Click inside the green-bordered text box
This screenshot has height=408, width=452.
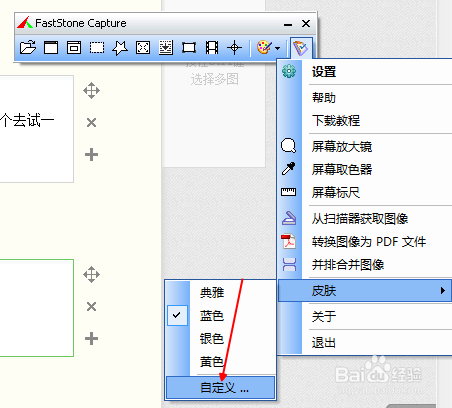point(37,308)
